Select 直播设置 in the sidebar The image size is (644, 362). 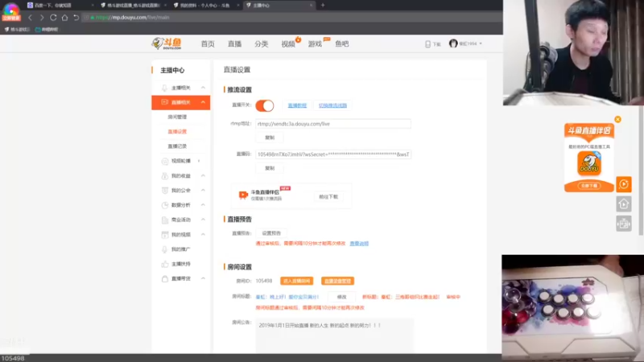[177, 132]
